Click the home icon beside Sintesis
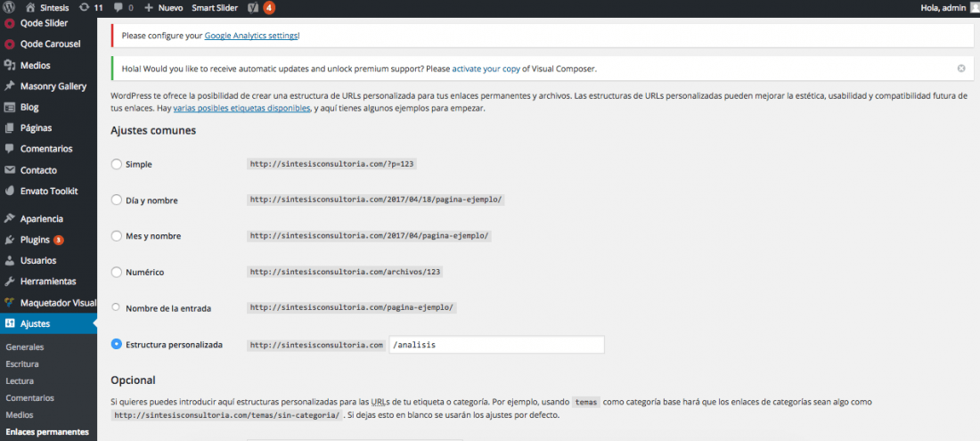Screen dimensions: 980x441 [x=30, y=8]
